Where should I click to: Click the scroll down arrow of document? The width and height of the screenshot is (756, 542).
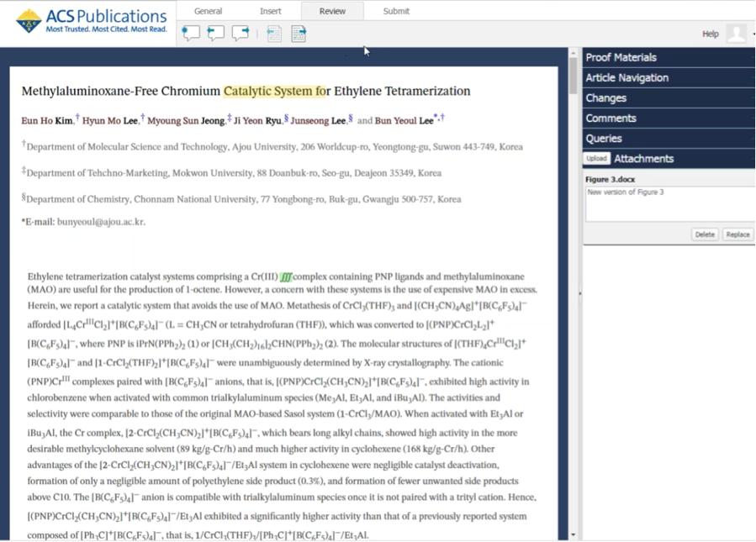click(573, 534)
